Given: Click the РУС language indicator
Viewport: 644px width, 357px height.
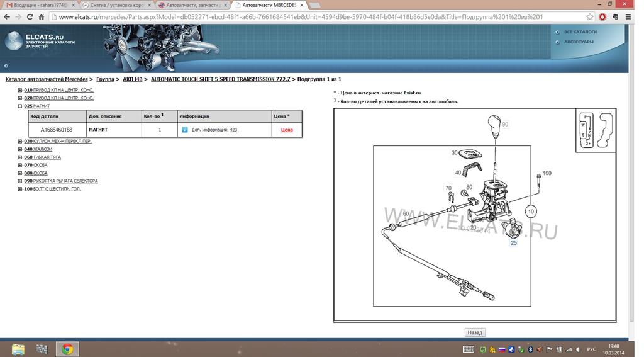Looking at the screenshot, I should pos(591,349).
